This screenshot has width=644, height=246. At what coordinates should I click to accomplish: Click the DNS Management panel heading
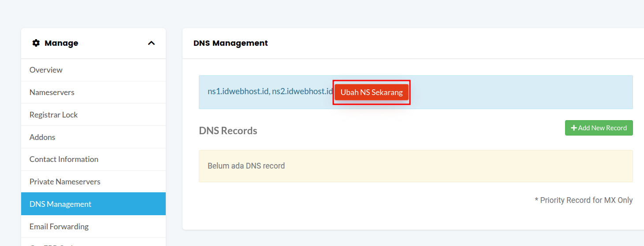(x=231, y=43)
